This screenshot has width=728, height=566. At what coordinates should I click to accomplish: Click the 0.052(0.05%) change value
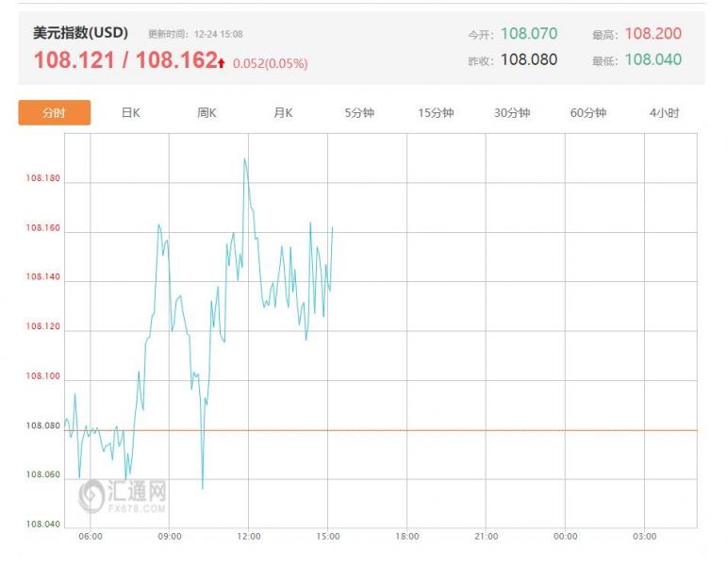[x=271, y=64]
